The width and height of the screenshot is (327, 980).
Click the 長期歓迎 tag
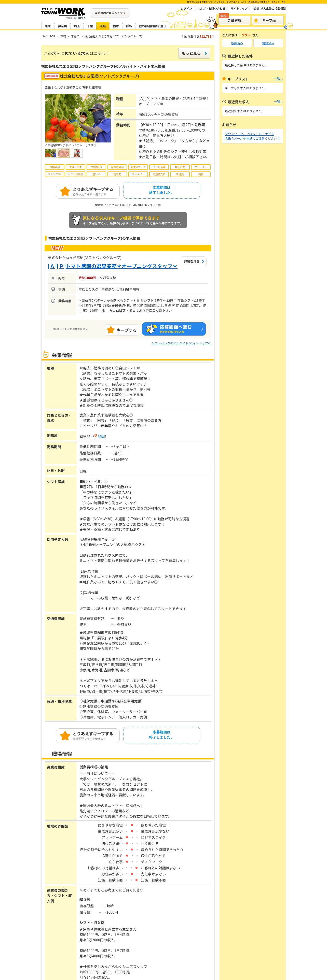coord(54,167)
